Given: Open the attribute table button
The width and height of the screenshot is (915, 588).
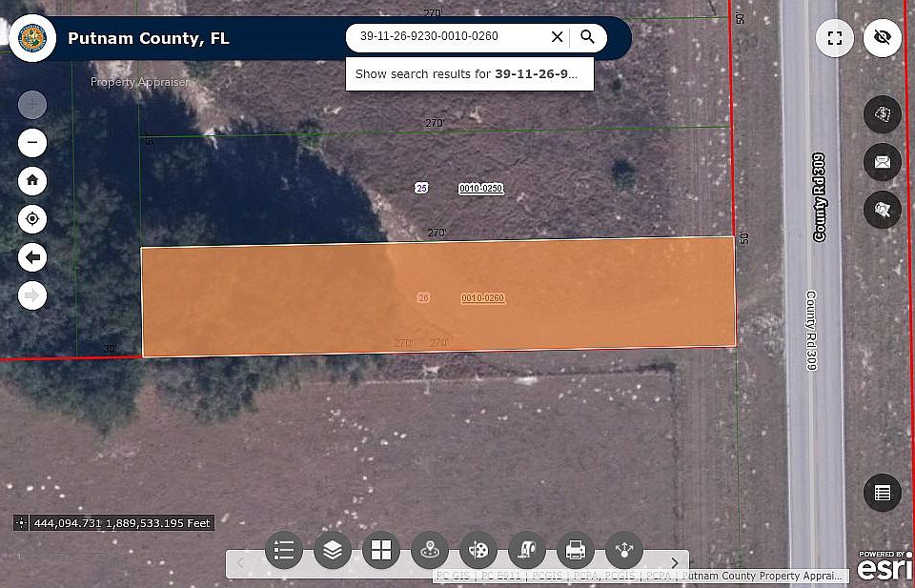Looking at the screenshot, I should 883,493.
